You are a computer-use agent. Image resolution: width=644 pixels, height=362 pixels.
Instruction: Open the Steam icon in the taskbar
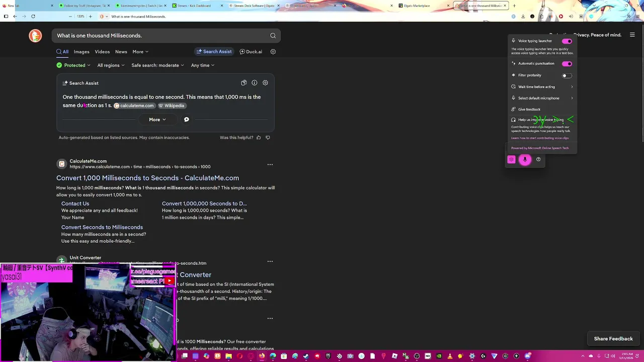tap(306, 356)
